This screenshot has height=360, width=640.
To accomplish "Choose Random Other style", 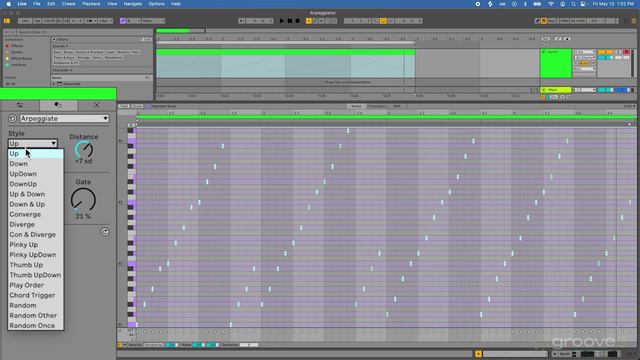I will pyautogui.click(x=36, y=316).
